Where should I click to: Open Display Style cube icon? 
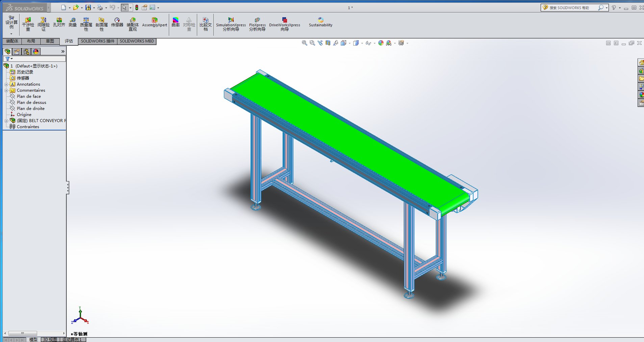point(356,43)
